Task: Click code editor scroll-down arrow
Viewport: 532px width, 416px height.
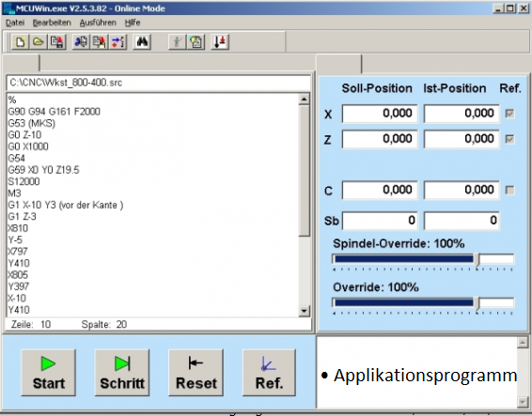Action: (x=304, y=311)
